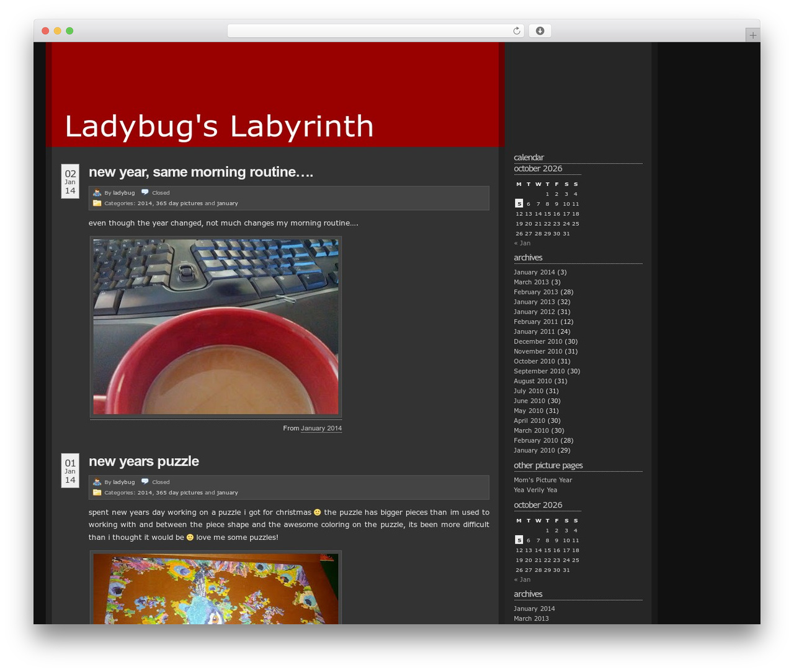Open archive 'February 2013'

pyautogui.click(x=536, y=292)
